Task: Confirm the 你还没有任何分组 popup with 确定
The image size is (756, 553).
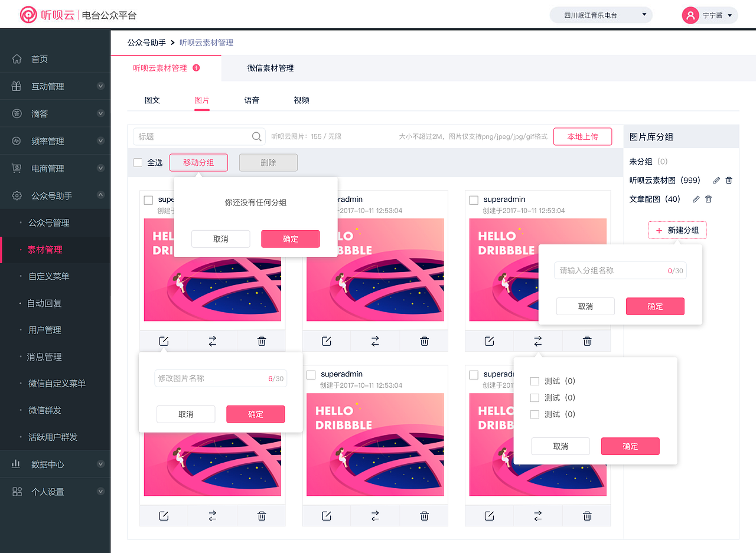Action: (x=291, y=239)
